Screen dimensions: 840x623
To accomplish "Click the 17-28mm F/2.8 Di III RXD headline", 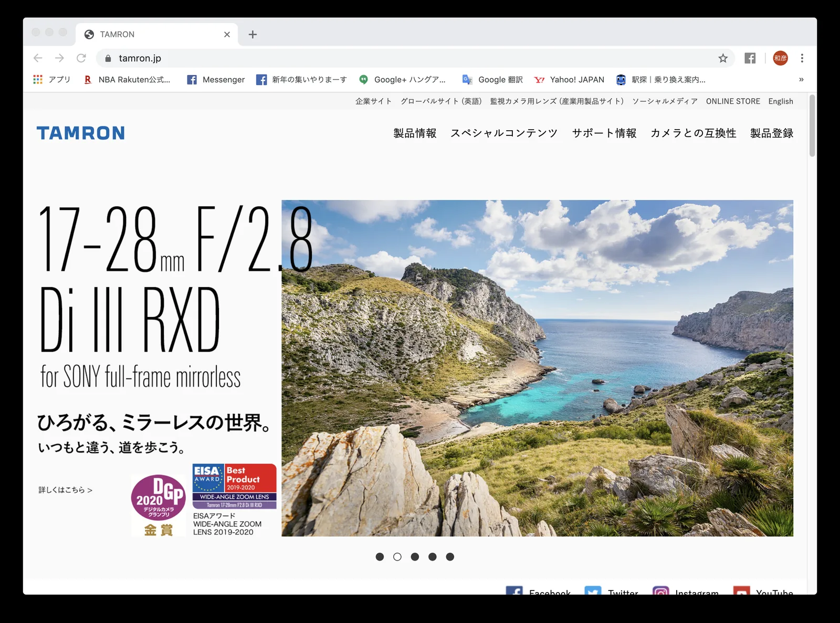I will click(176, 278).
